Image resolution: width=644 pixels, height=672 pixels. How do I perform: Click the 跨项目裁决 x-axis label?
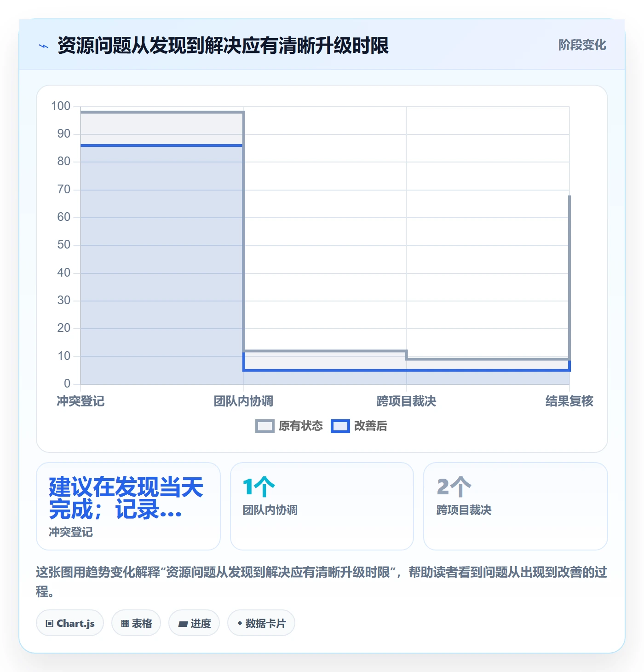coord(406,401)
